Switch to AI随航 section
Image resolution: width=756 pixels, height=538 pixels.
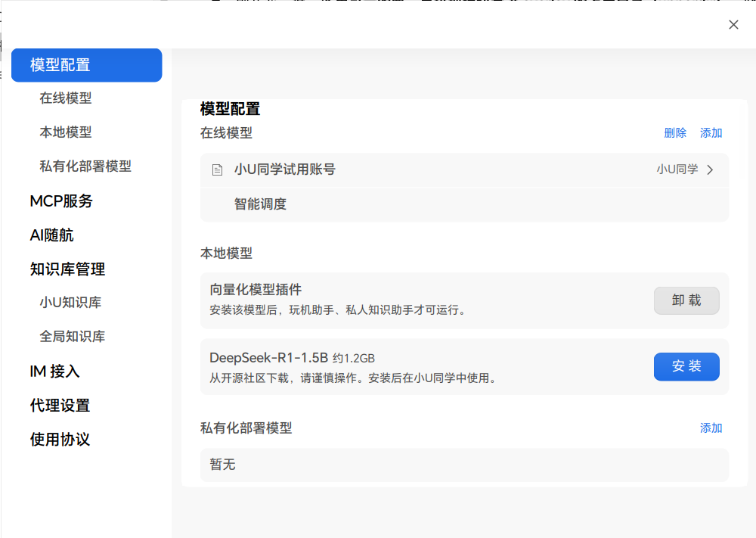(x=51, y=235)
